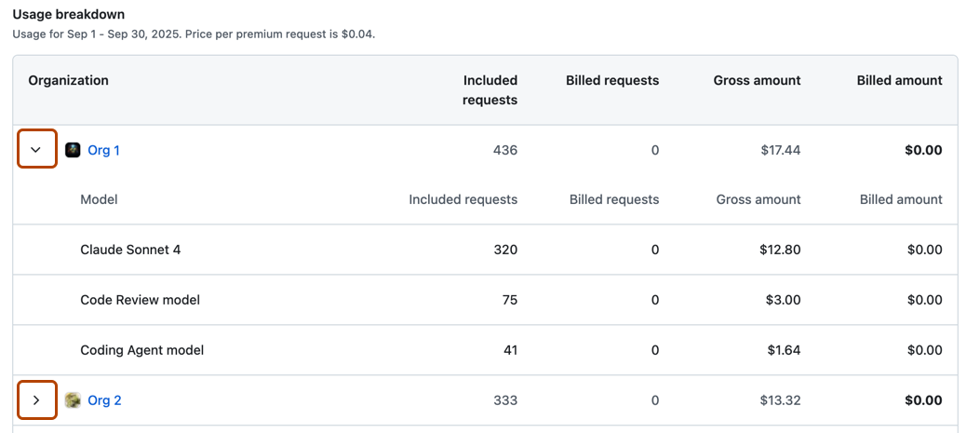
Task: Collapse the Org 1 row chevron
Action: click(37, 150)
